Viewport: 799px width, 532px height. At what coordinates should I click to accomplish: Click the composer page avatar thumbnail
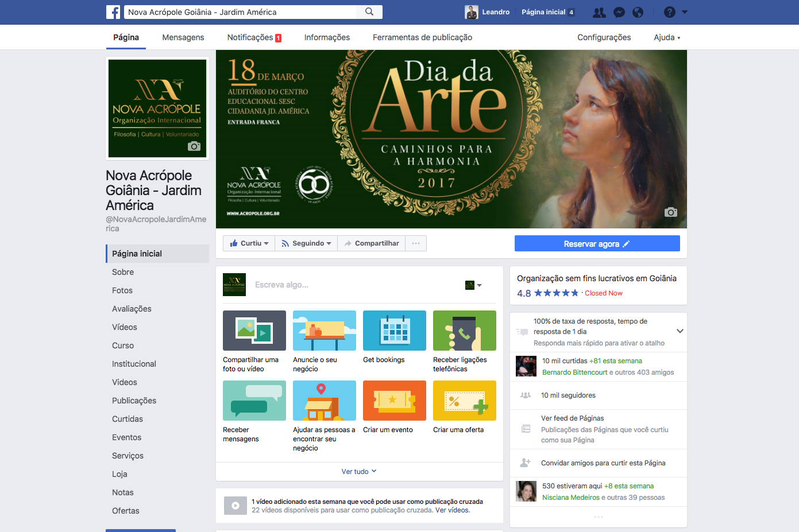[234, 285]
